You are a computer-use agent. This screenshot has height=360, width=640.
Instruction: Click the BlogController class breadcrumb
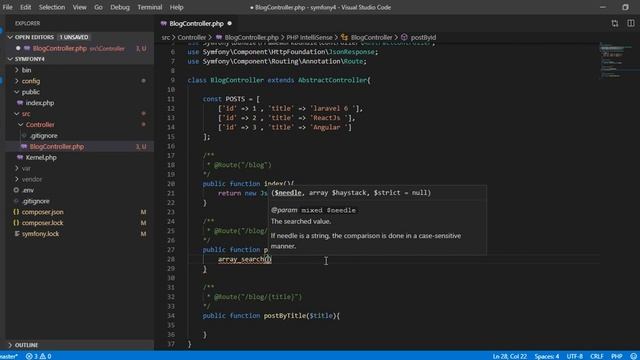pos(371,37)
